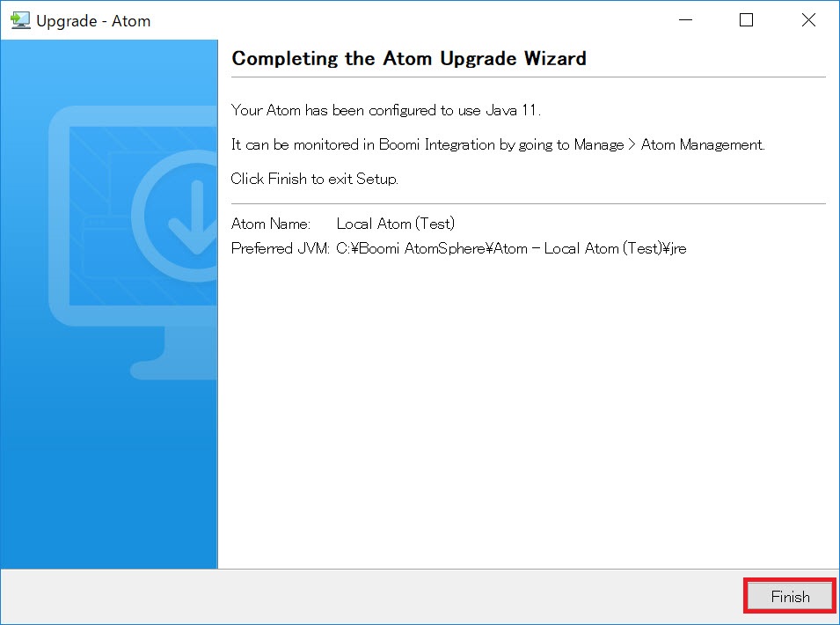Click the maximize icon on the title bar
Image resolution: width=840 pixels, height=625 pixels.
pos(746,19)
